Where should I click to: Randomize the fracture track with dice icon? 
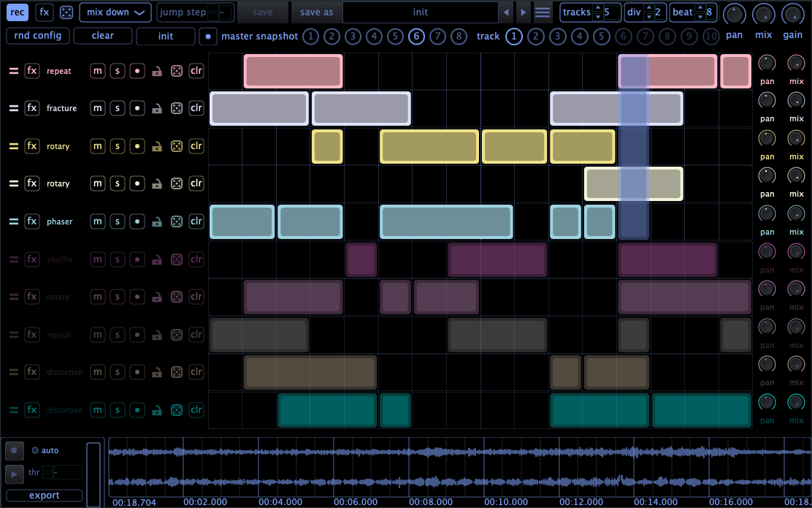[x=177, y=108]
